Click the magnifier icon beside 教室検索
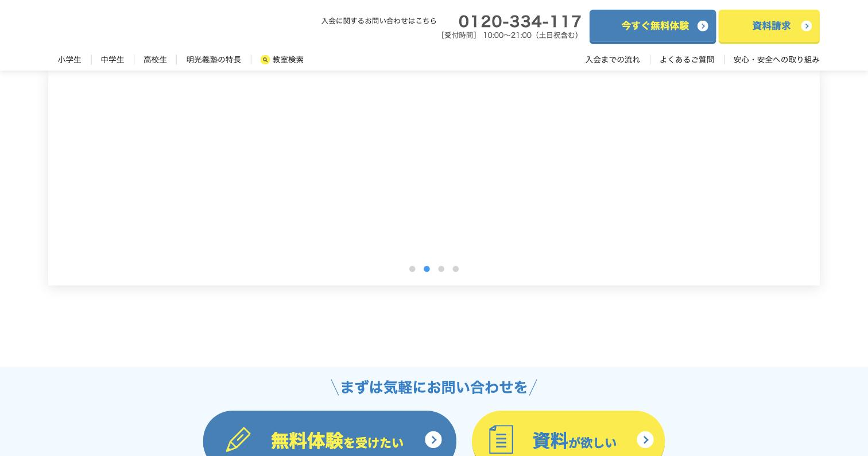The image size is (868, 456). click(265, 60)
